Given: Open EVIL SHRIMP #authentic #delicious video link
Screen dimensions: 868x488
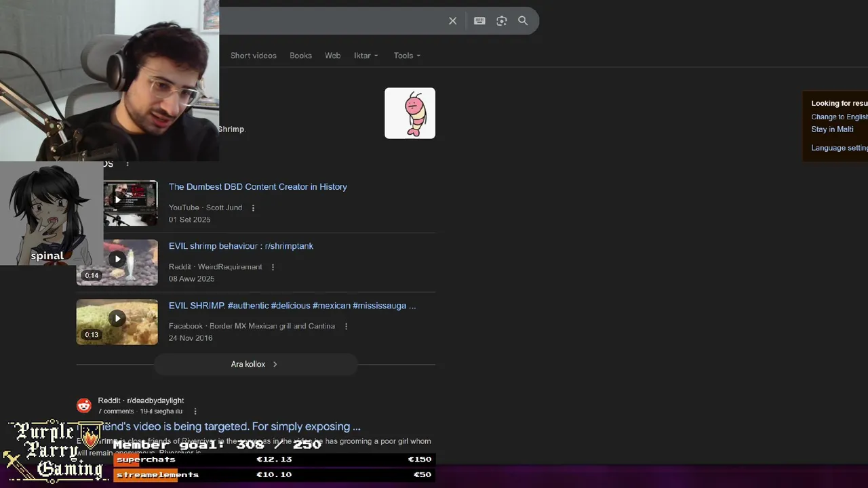Looking at the screenshot, I should tap(292, 306).
